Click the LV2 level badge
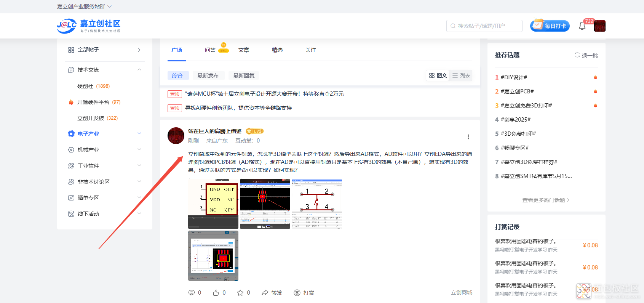644x303 pixels. pos(255,131)
